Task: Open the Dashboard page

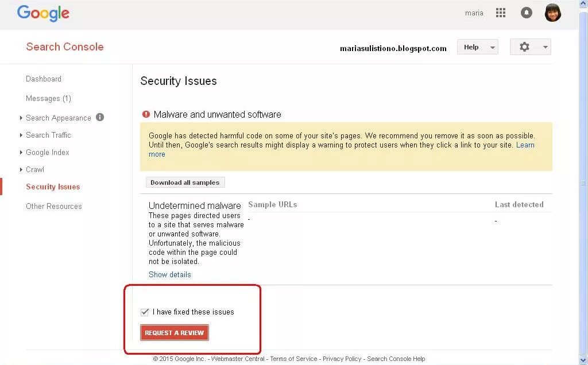Action: click(x=44, y=79)
